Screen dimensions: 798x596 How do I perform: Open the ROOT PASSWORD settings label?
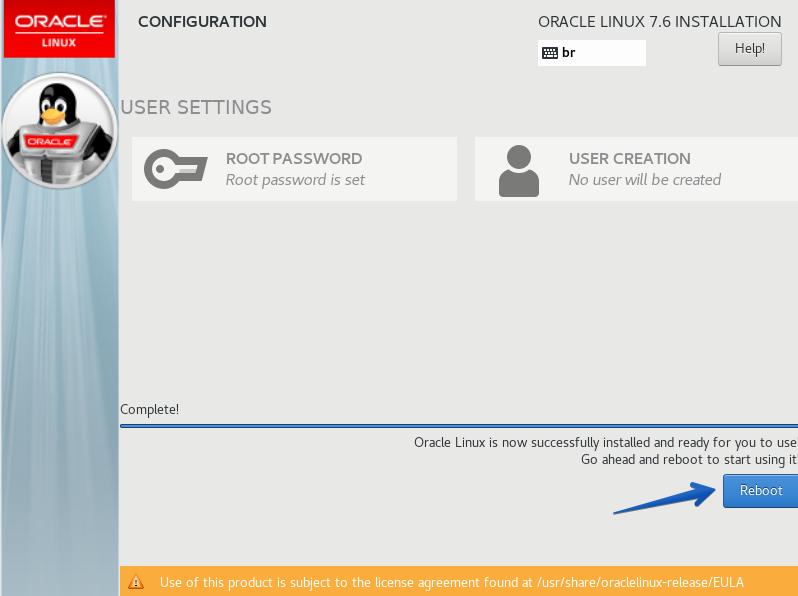(294, 158)
